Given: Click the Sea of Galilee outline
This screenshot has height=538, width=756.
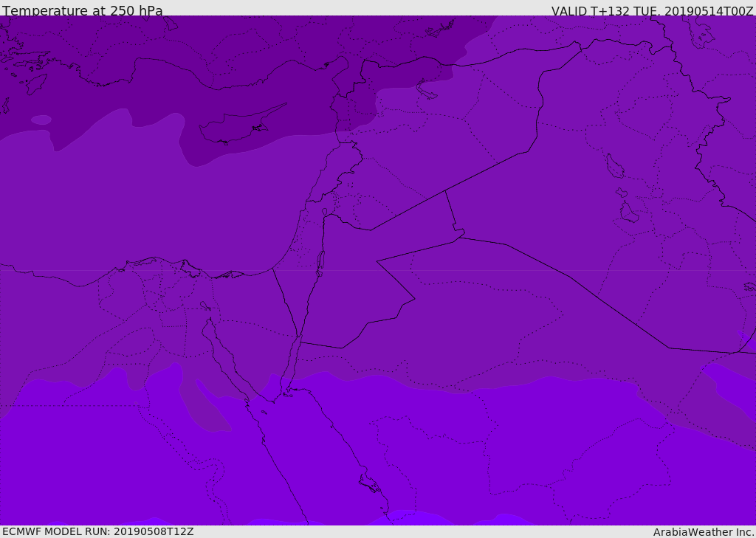Looking at the screenshot, I should click(x=325, y=212).
